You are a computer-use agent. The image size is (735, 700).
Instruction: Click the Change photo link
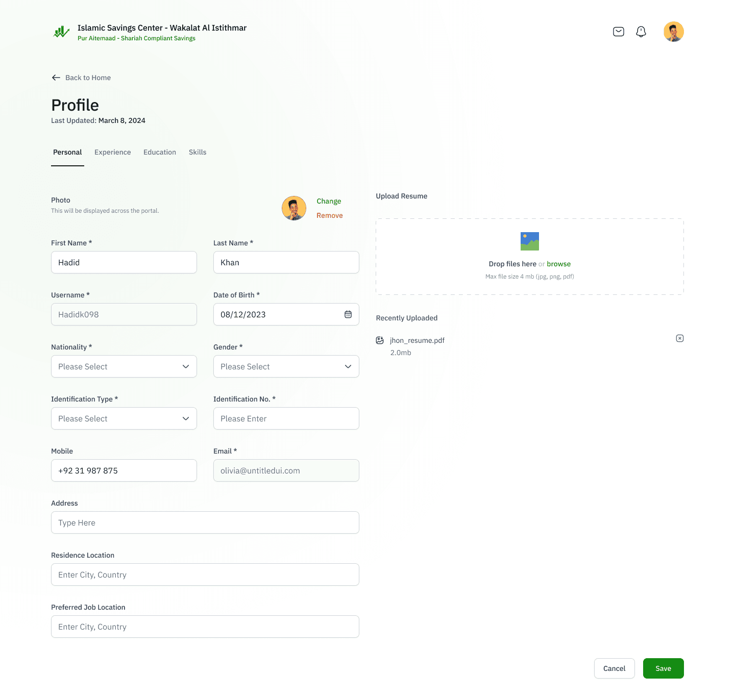329,201
